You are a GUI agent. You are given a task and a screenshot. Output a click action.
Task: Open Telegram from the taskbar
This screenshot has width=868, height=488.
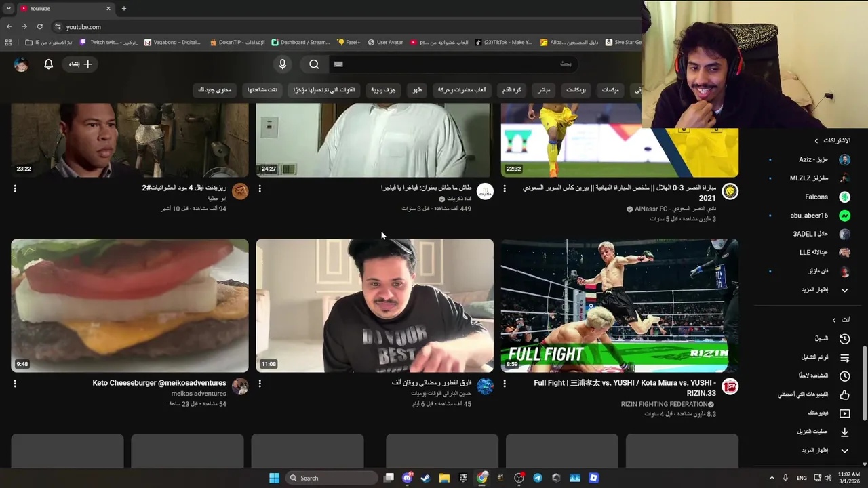coord(537,478)
